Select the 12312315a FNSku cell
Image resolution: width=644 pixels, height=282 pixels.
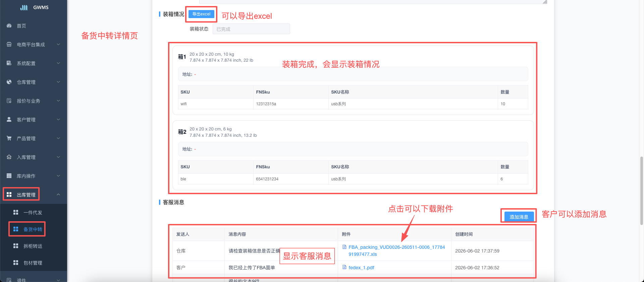(291, 104)
